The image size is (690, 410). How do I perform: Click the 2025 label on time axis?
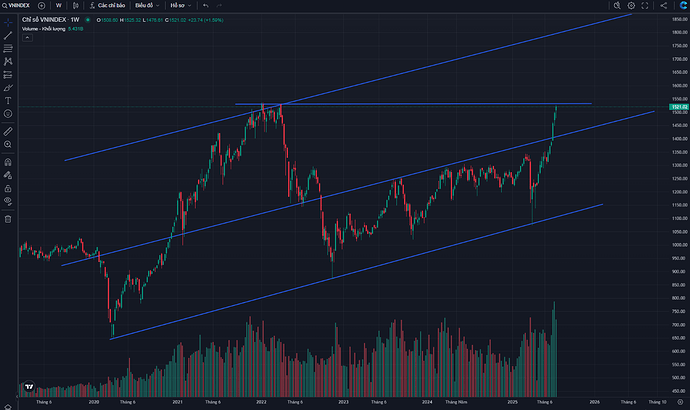[x=512, y=402]
